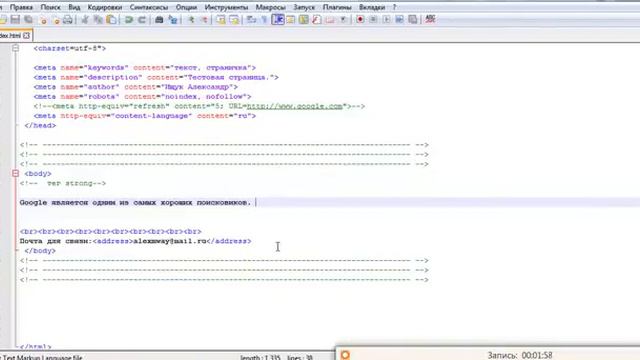Follow the http://www.google.com URL link

click(295, 106)
